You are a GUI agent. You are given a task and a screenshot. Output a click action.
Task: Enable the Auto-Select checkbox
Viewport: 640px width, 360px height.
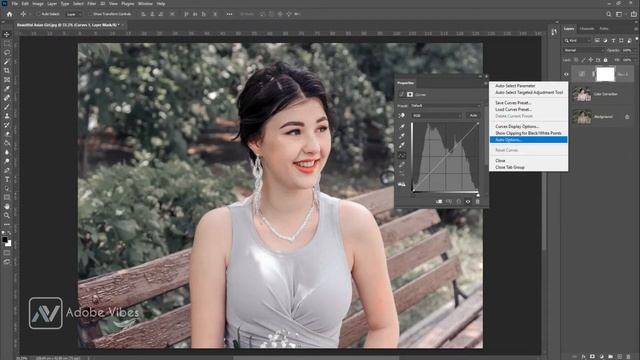tap(38, 14)
